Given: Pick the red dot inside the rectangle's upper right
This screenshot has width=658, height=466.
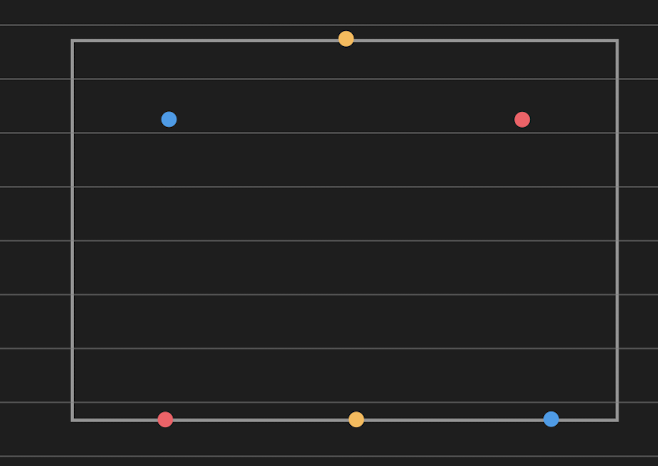Looking at the screenshot, I should click(522, 120).
